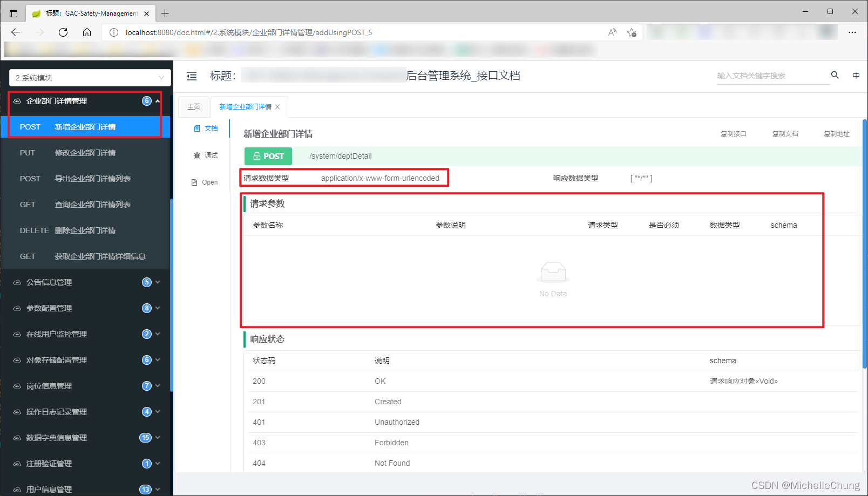Select PUT 修改企业部门详情 API

(x=85, y=153)
